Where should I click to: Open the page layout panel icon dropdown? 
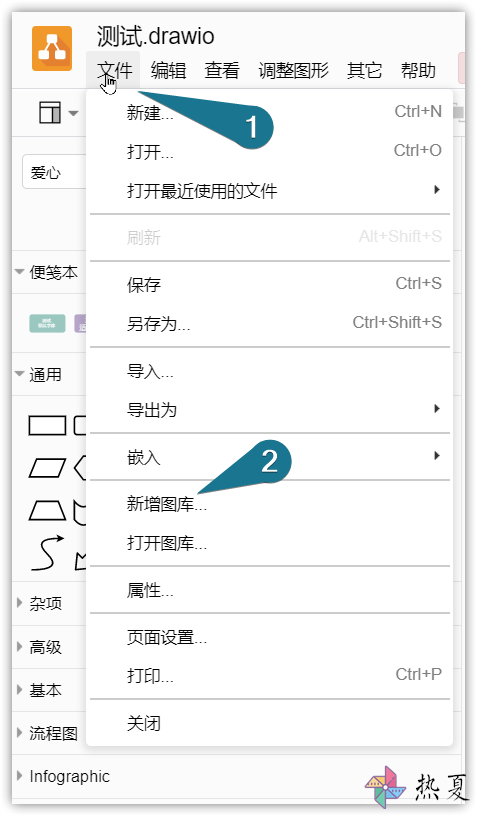(x=58, y=112)
